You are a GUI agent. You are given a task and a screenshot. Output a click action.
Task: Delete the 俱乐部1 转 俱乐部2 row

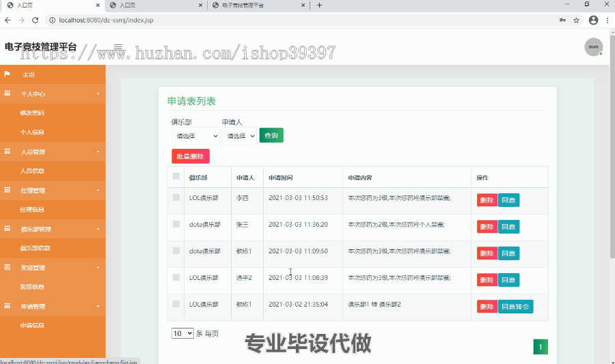[487, 307]
